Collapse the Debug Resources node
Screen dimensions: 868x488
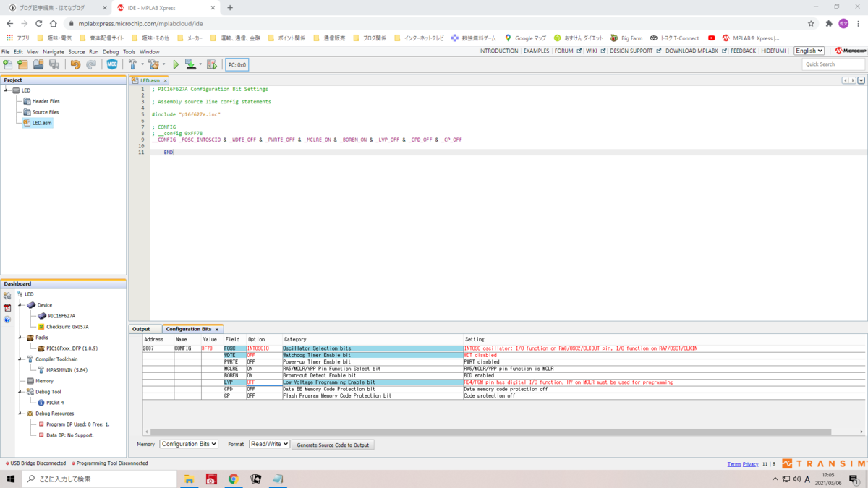(x=20, y=414)
